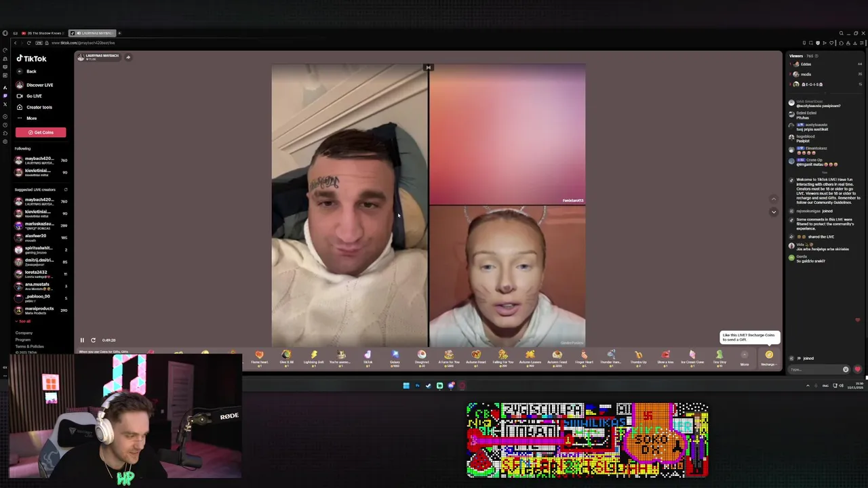
Task: Click the Company footer link
Action: tap(24, 333)
